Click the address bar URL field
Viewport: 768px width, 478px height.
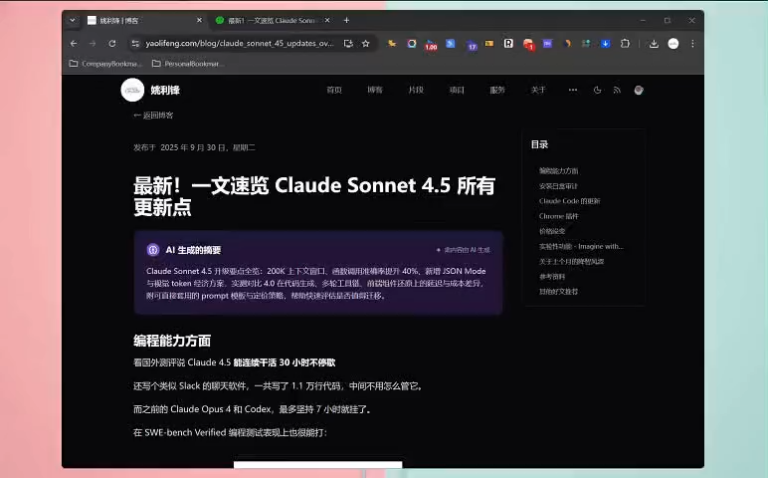tap(240, 44)
